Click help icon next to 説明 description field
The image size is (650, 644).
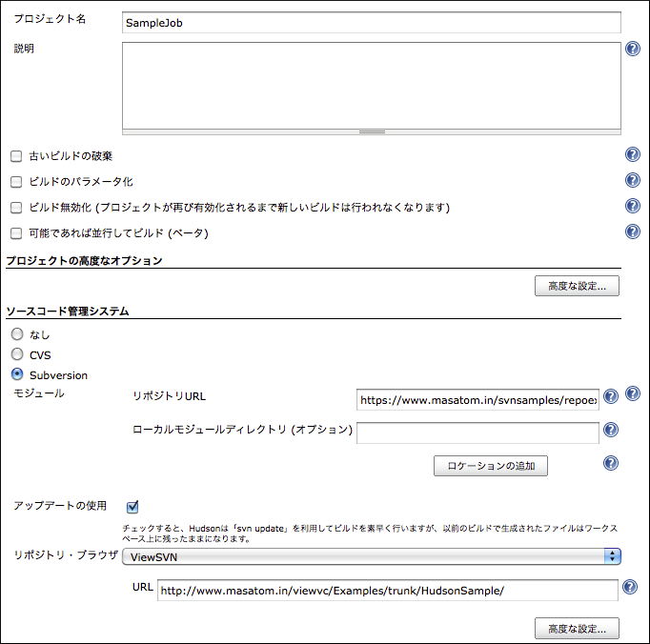(x=632, y=50)
